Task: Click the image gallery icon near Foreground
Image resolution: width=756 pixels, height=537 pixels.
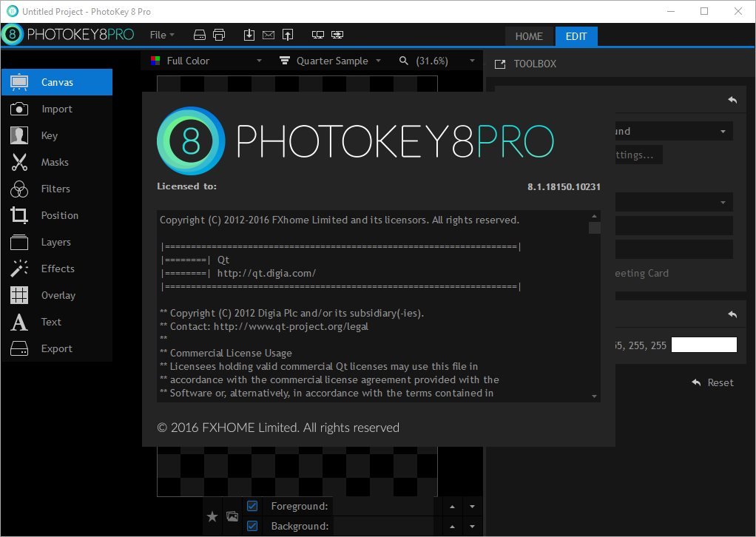Action: tap(232, 516)
